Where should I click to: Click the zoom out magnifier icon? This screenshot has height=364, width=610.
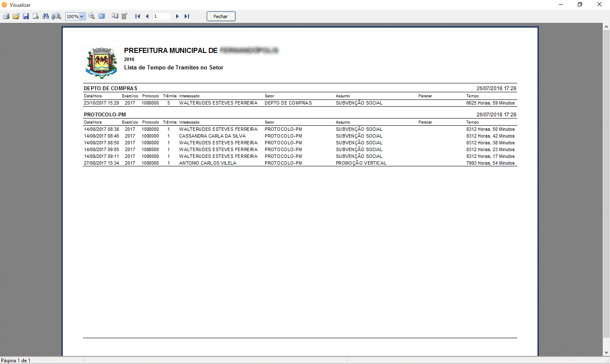[x=91, y=17]
